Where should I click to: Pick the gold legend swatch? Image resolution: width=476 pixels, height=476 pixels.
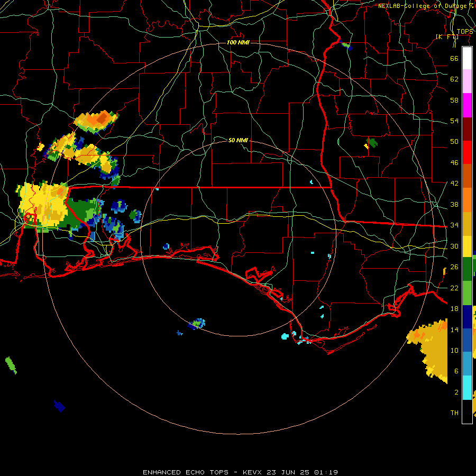[467, 224]
